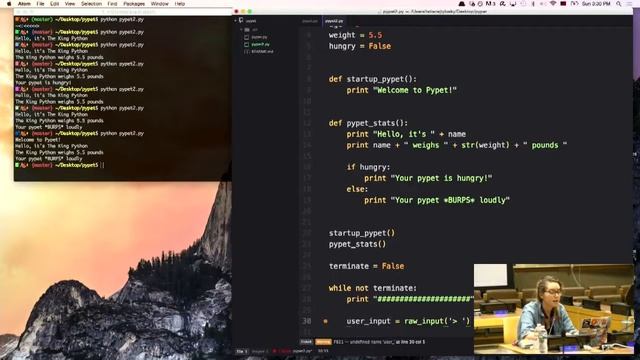
Task: Click the 'user_input = raw_input' code line
Action: coord(408,321)
